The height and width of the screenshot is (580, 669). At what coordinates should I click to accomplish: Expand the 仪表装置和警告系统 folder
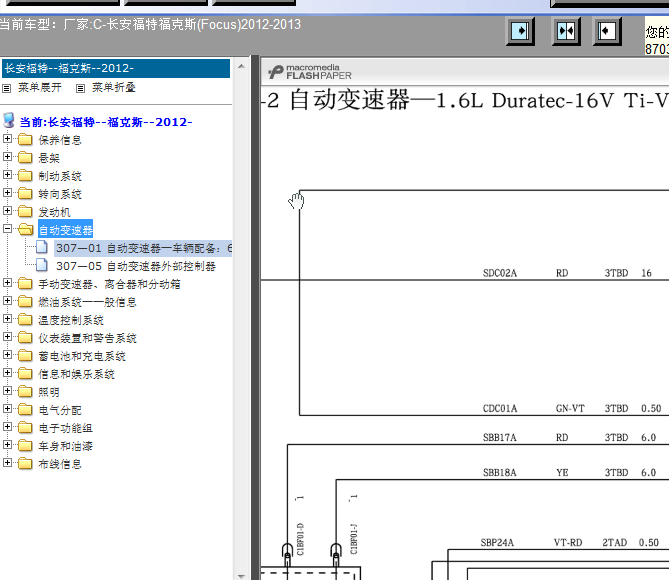tap(7, 336)
